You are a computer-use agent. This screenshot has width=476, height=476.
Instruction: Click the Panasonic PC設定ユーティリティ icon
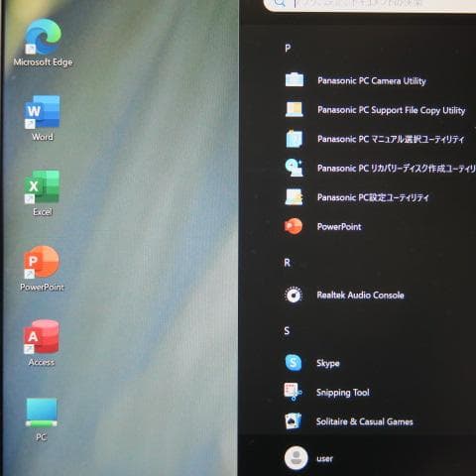coord(295,197)
